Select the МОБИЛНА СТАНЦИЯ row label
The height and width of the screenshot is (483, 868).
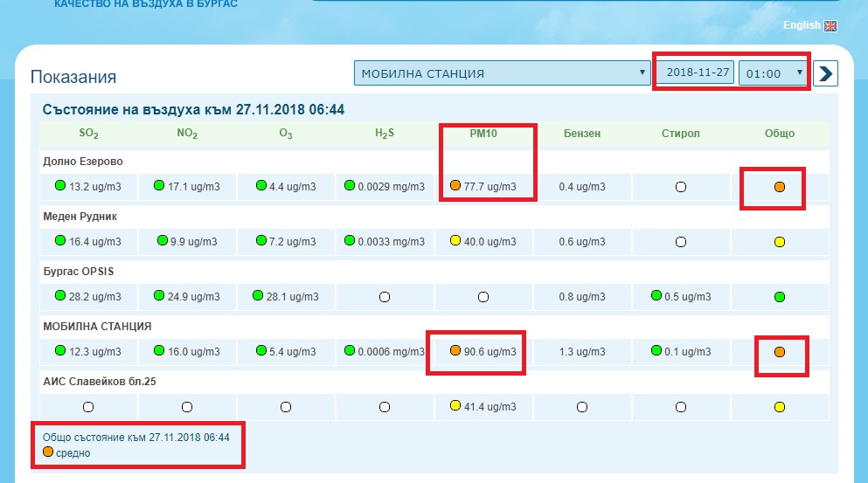(97, 327)
